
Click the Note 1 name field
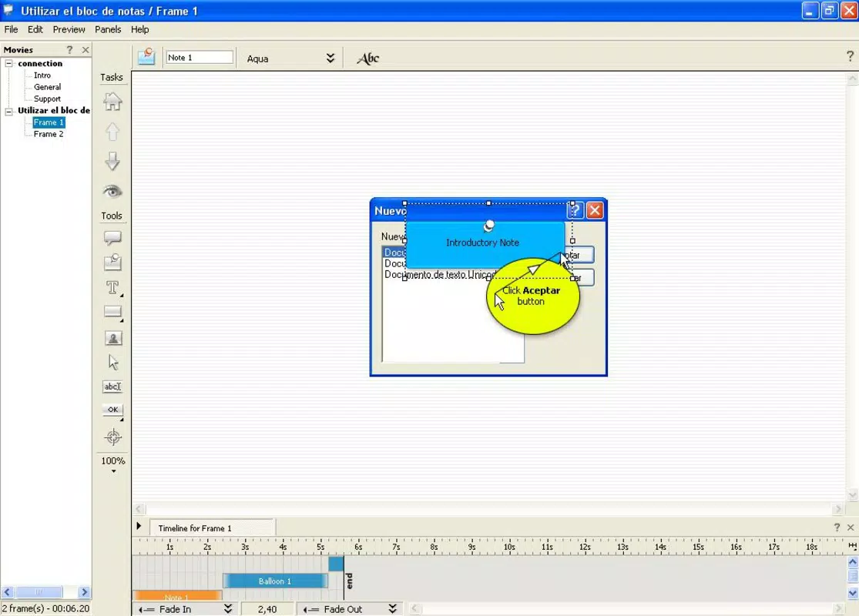(x=200, y=58)
